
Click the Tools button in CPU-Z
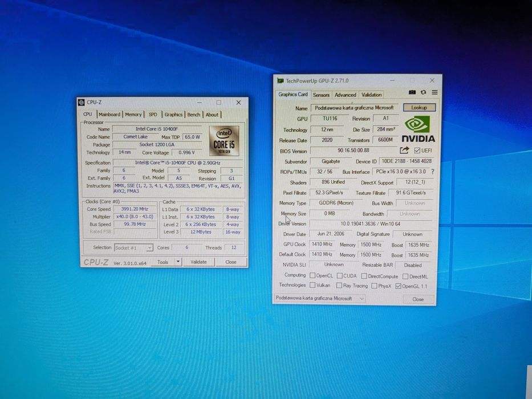coord(163,262)
